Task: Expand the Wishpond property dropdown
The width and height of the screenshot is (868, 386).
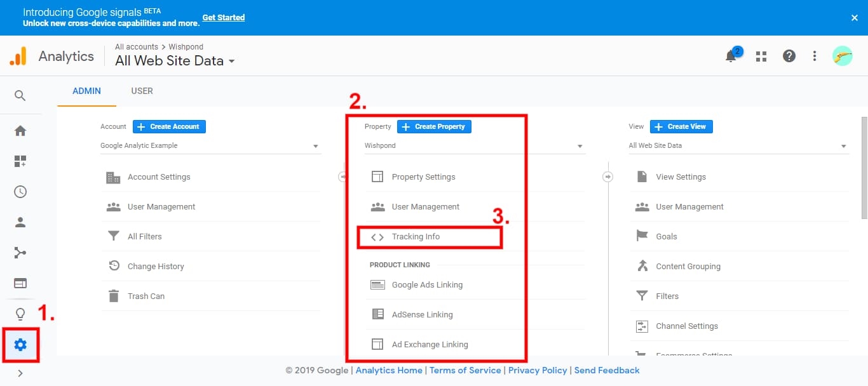Action: point(474,146)
